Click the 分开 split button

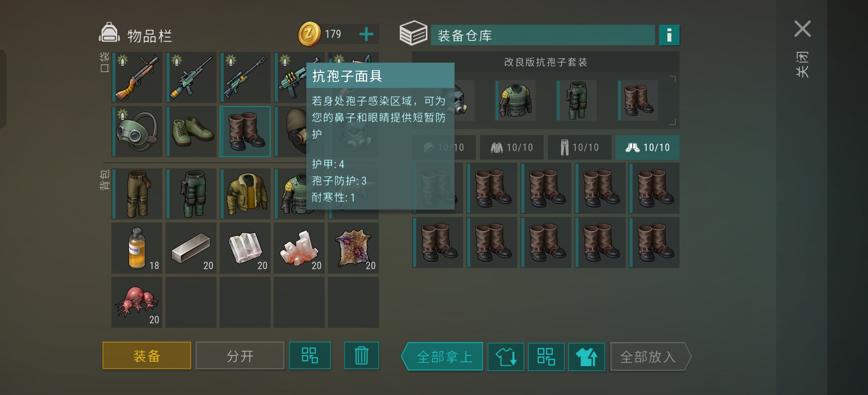240,356
